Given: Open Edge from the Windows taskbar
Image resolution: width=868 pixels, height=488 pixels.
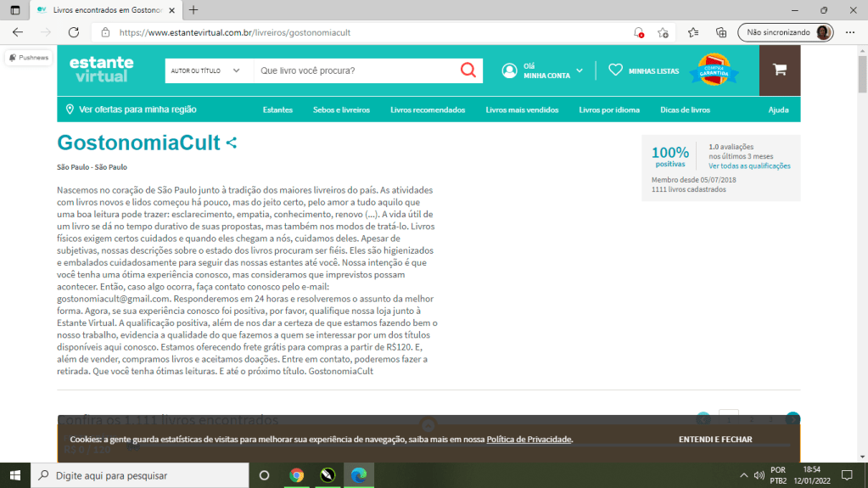Looking at the screenshot, I should [x=358, y=475].
